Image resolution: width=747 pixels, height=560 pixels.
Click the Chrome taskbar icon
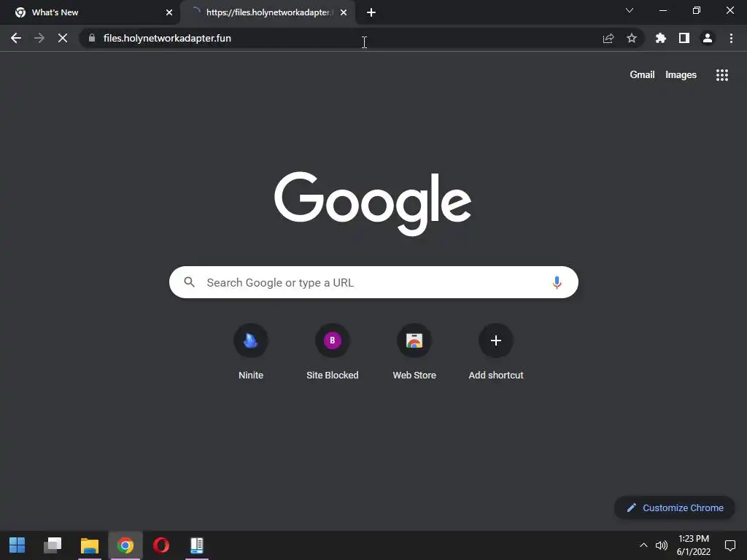click(125, 545)
